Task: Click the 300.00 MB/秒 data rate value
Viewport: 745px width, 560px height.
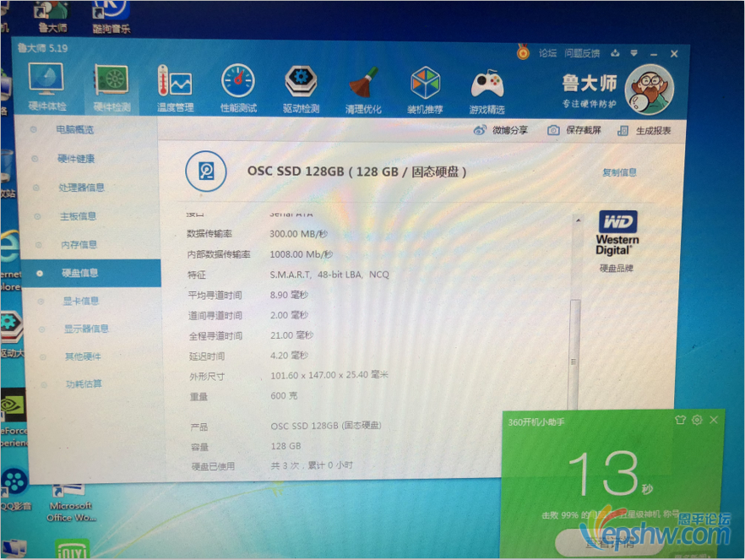Action: tap(298, 234)
